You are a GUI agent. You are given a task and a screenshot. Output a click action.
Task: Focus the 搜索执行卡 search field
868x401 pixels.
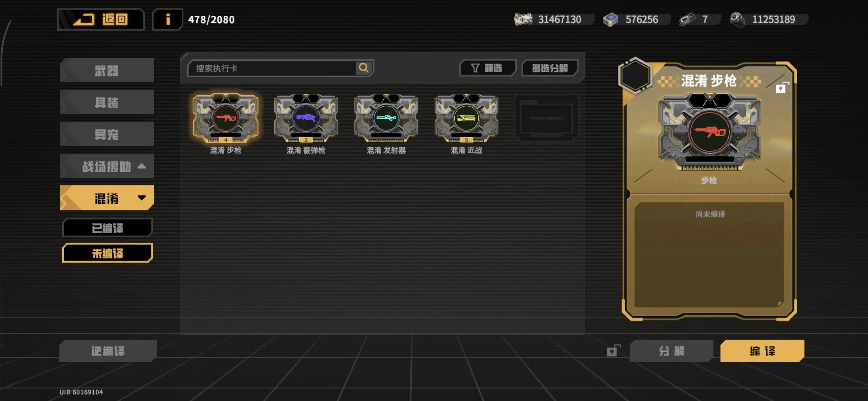pyautogui.click(x=271, y=69)
